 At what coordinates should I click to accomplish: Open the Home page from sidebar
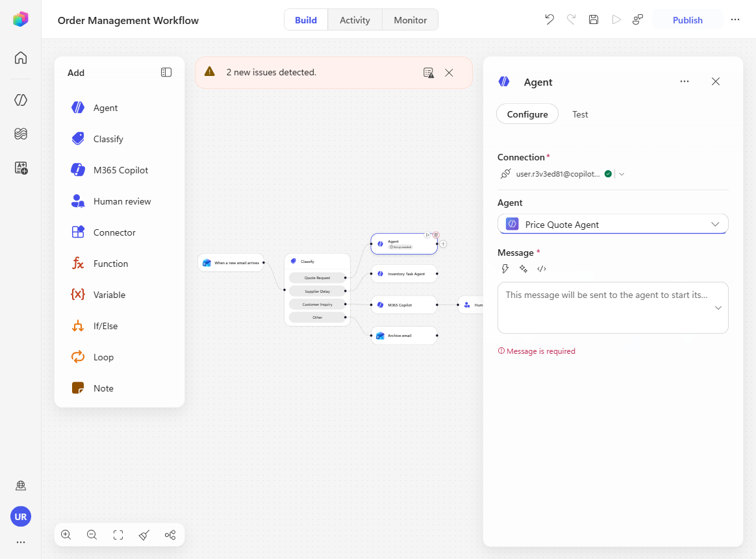tap(21, 58)
